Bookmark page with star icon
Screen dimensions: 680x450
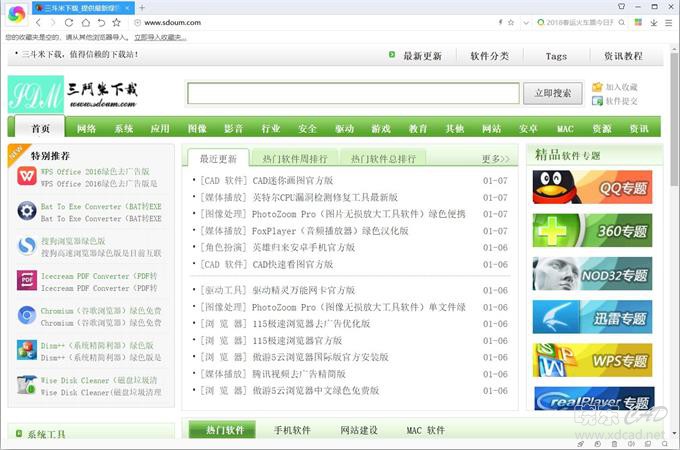pos(116,23)
